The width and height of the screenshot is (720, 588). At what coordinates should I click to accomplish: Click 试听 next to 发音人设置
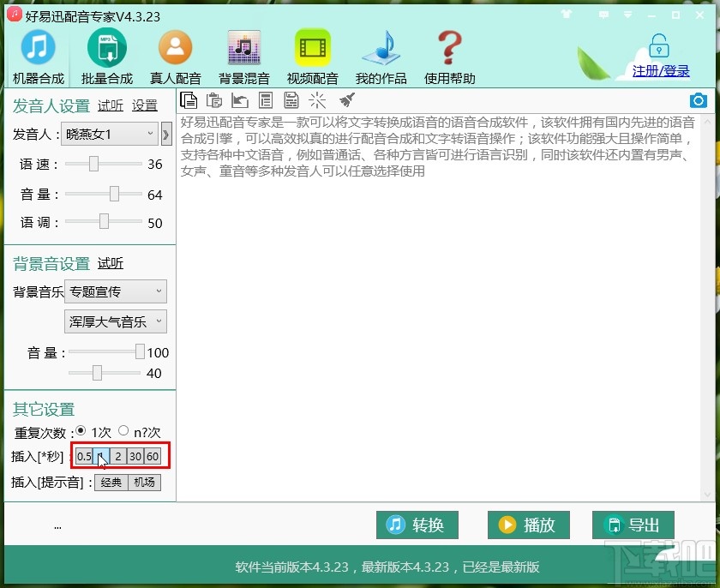pos(111,105)
